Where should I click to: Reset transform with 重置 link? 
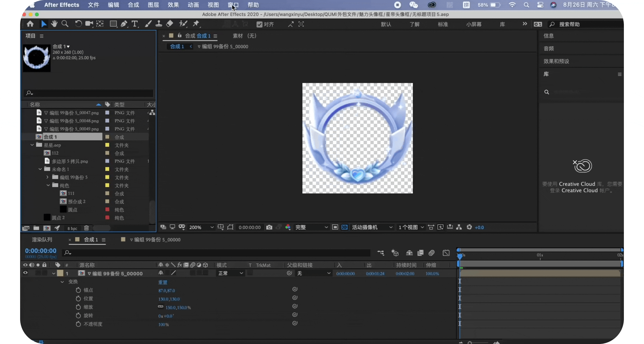coord(163,282)
